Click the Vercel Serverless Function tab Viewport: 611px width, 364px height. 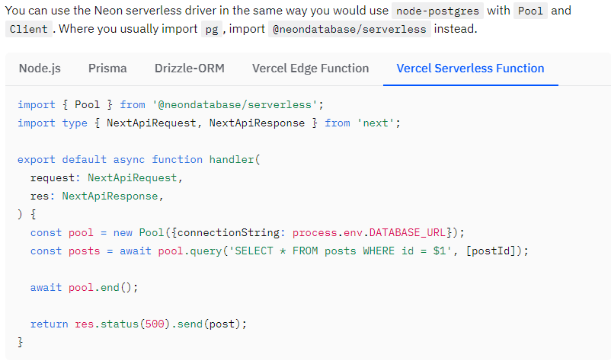click(470, 69)
